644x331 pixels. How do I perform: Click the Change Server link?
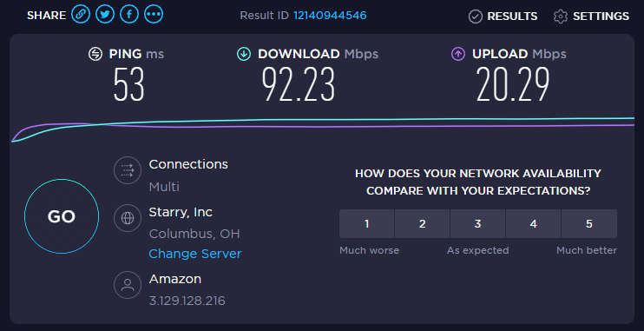point(195,254)
